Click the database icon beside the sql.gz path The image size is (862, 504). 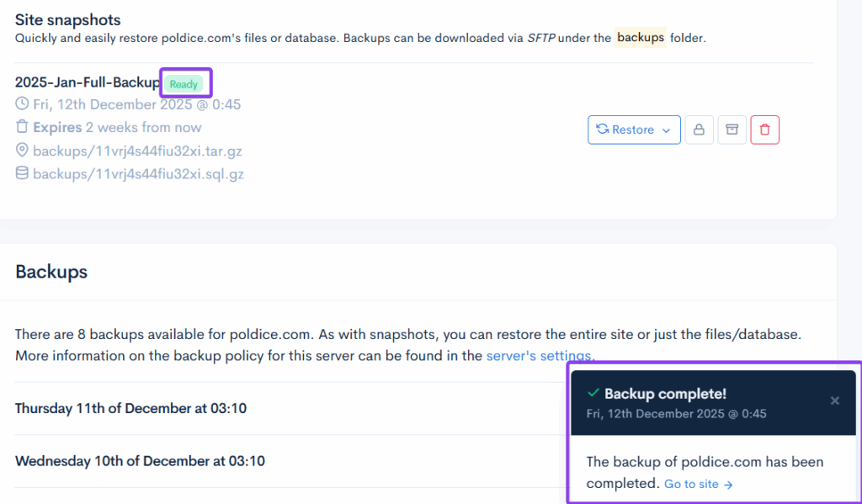tap(22, 174)
